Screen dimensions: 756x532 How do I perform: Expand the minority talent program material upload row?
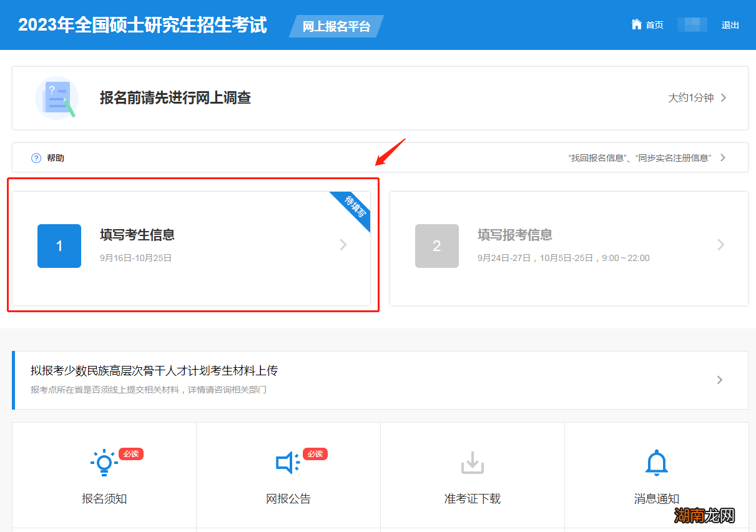(x=719, y=380)
